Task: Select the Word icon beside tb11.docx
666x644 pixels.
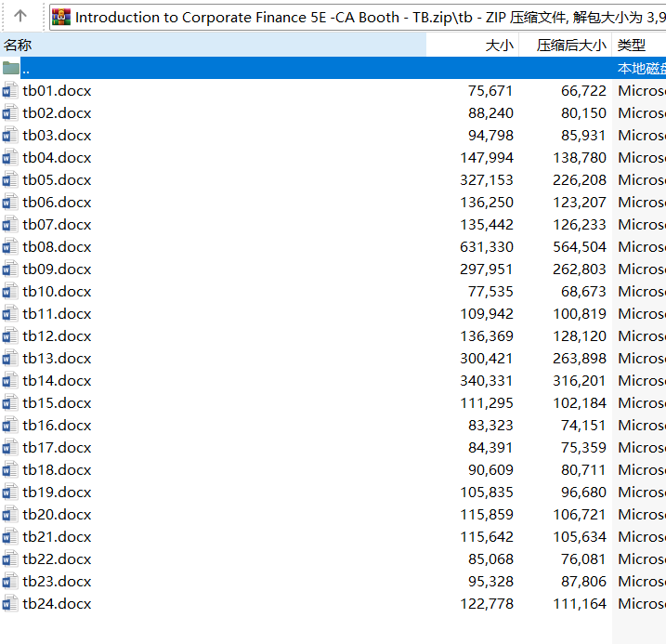Action: pos(10,313)
